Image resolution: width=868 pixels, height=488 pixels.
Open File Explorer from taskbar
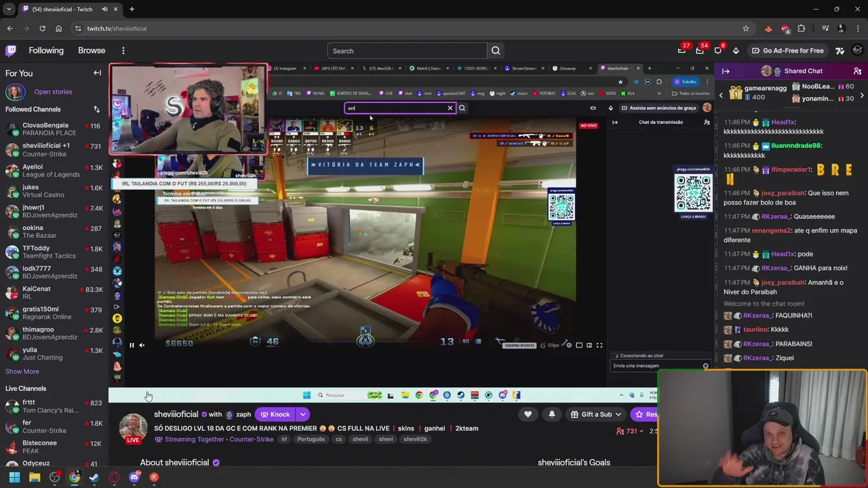(x=35, y=477)
